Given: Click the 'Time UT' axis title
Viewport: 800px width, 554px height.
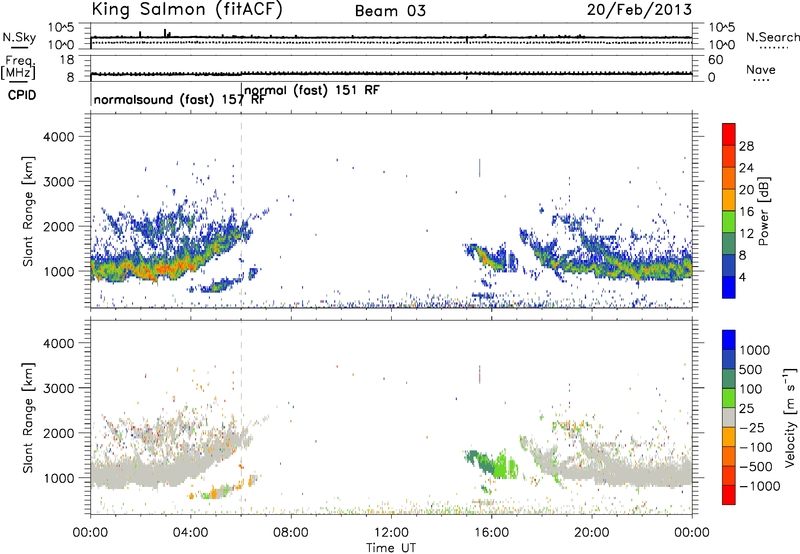Looking at the screenshot, I should [x=391, y=548].
